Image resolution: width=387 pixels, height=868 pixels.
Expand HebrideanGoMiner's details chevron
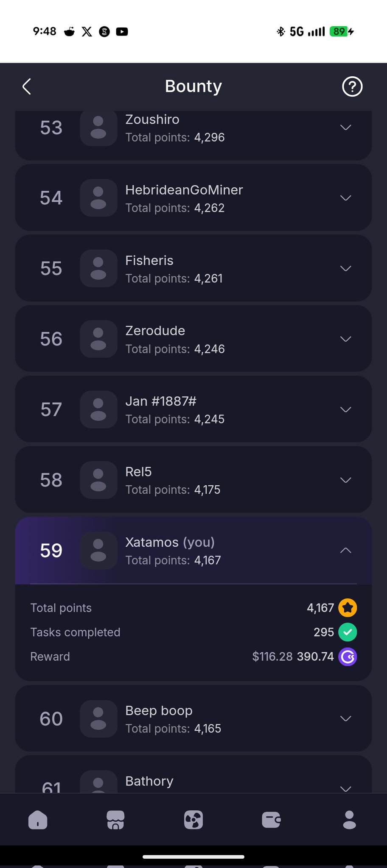(346, 198)
